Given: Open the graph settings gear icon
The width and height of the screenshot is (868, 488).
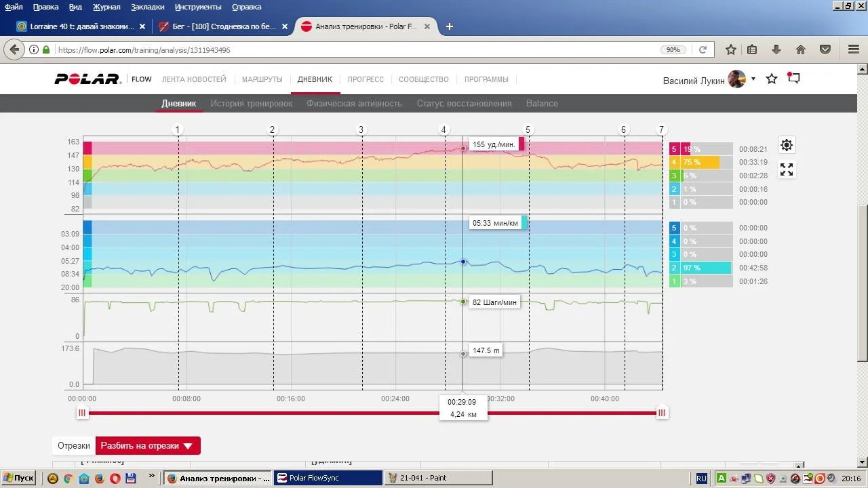Looking at the screenshot, I should (786, 145).
